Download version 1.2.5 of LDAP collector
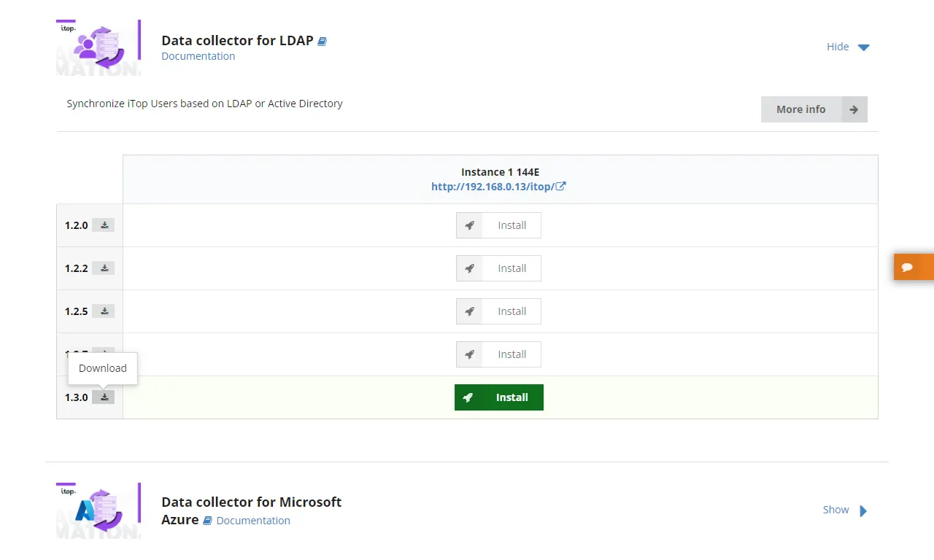Image resolution: width=934 pixels, height=560 pixels. [104, 311]
